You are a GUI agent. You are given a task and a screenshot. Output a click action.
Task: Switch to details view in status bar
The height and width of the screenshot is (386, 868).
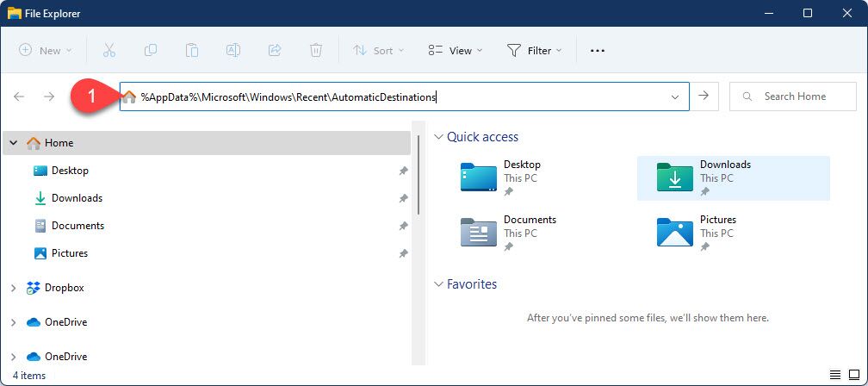click(835, 375)
